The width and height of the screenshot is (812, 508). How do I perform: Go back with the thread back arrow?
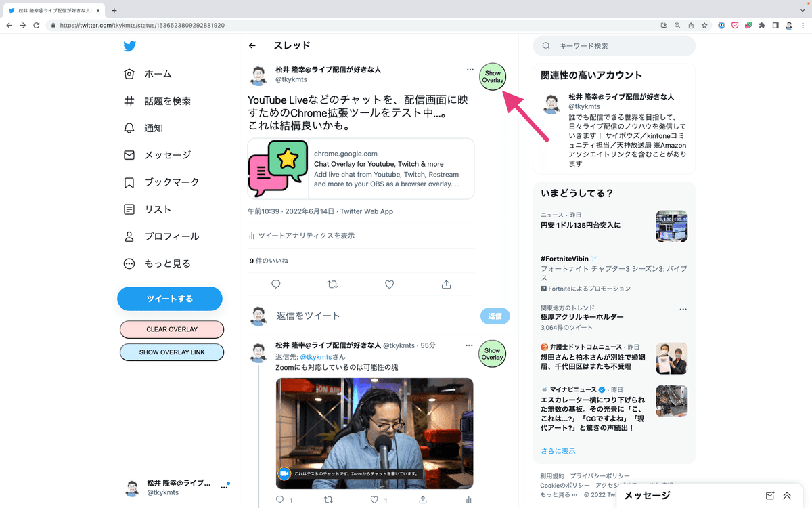point(252,46)
